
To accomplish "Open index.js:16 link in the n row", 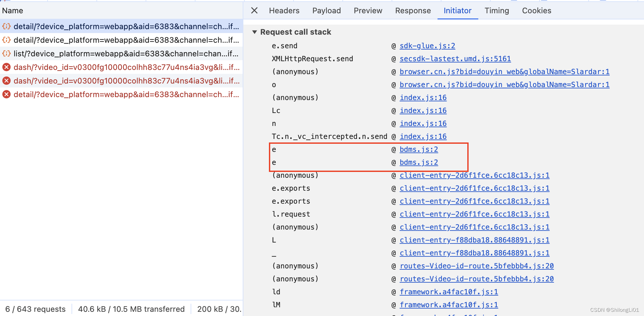I will click(x=423, y=124).
